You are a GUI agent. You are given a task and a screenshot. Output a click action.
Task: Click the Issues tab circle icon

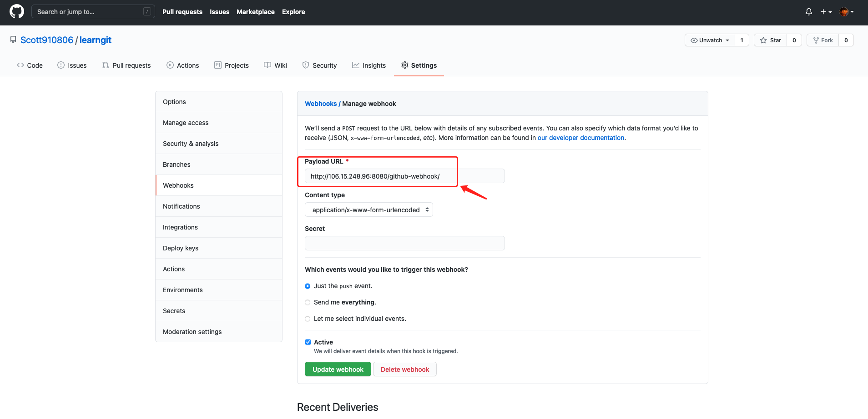tap(61, 65)
